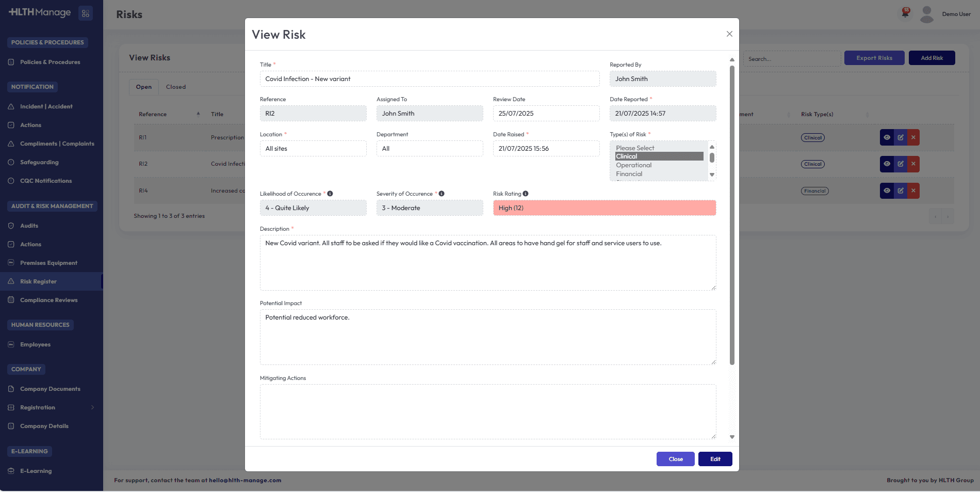The width and height of the screenshot is (980, 492).
Task: Click into the Mitigating Actions text area
Action: [x=487, y=411]
